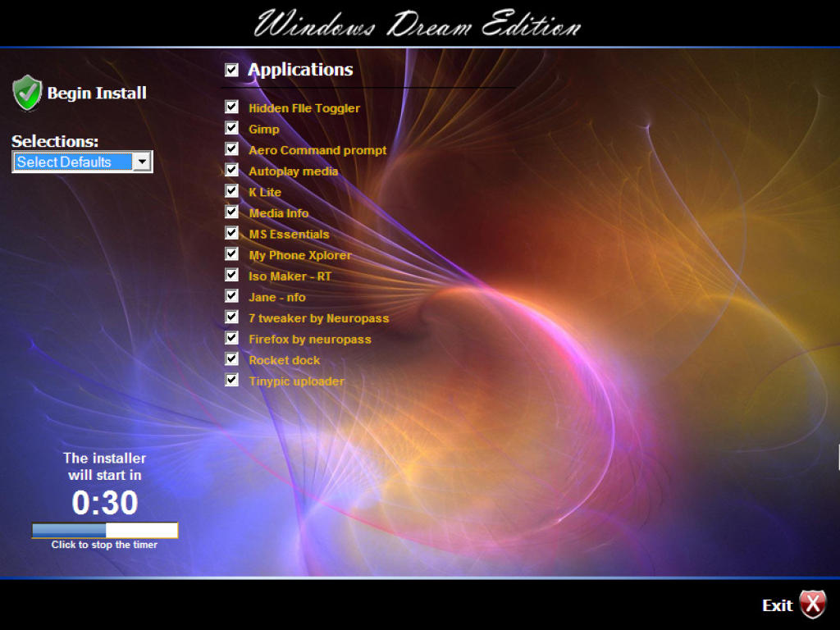Click the 'Rocket dock' label
Image resolution: width=840 pixels, height=630 pixels.
(284, 361)
